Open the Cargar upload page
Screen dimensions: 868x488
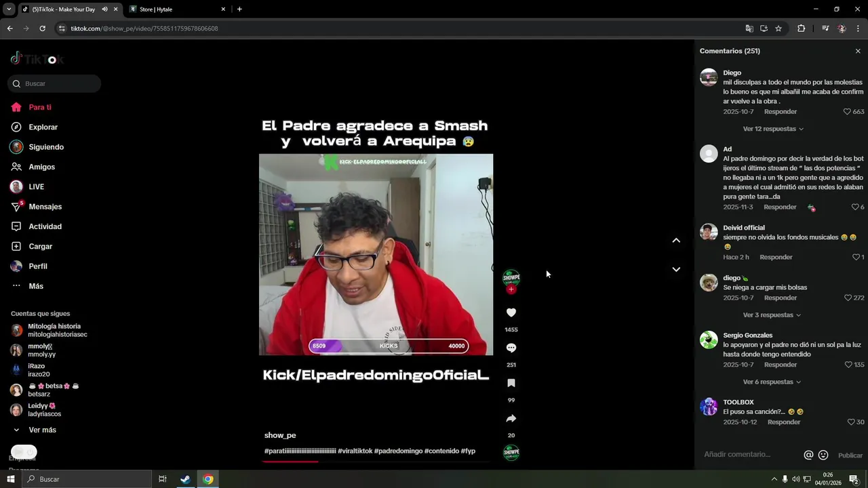click(x=31, y=246)
